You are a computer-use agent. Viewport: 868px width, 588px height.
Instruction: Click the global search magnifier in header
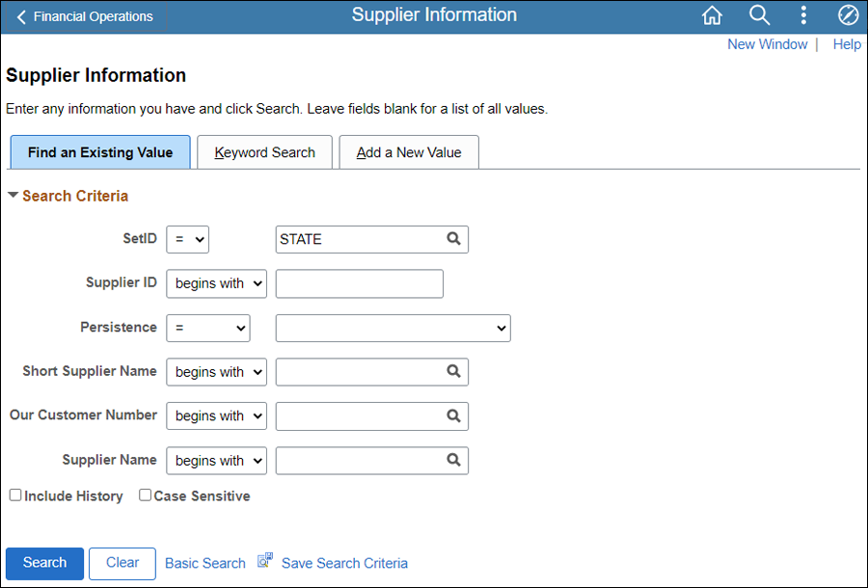759,15
